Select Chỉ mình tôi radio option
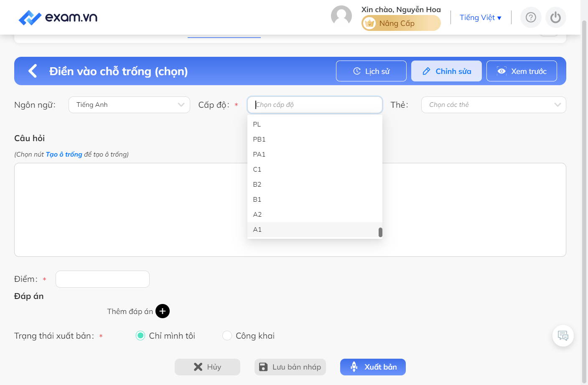The height and width of the screenshot is (385, 588). pyautogui.click(x=141, y=336)
